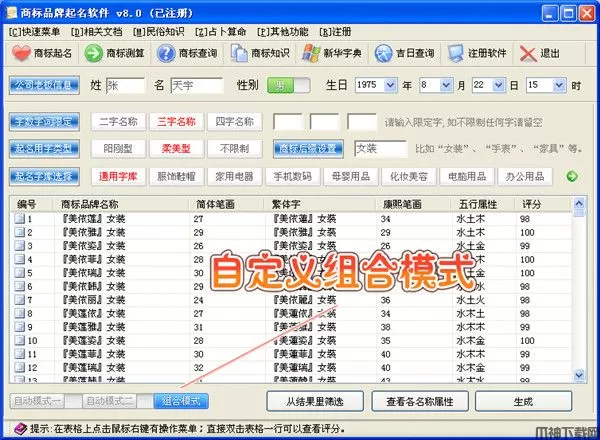The height and width of the screenshot is (440, 600).
Task: Expand the birth year dropdown
Action: point(390,85)
